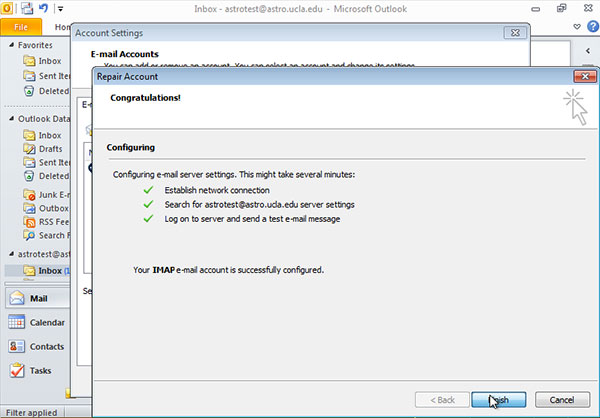The width and height of the screenshot is (600, 418).
Task: Switch to the Calendar view
Action: [x=38, y=322]
